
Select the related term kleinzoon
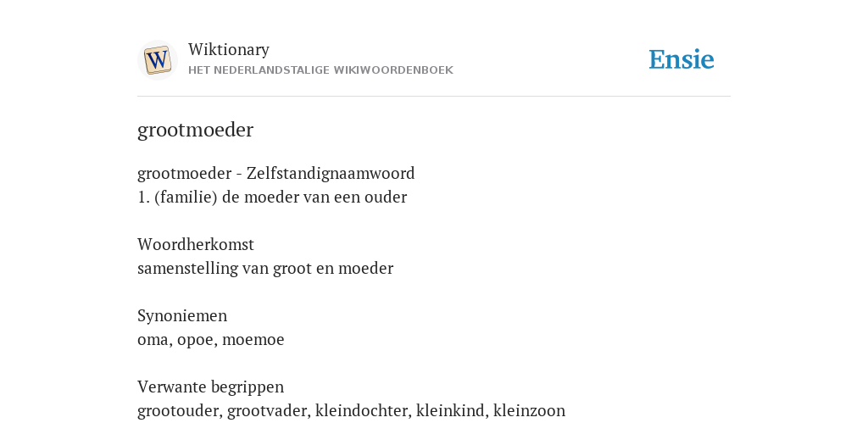tap(529, 410)
